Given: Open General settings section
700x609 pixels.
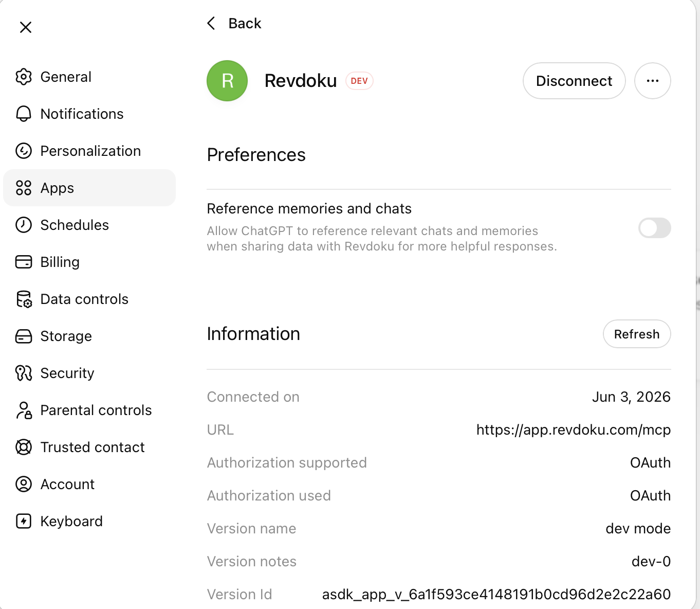Looking at the screenshot, I should click(89, 77).
